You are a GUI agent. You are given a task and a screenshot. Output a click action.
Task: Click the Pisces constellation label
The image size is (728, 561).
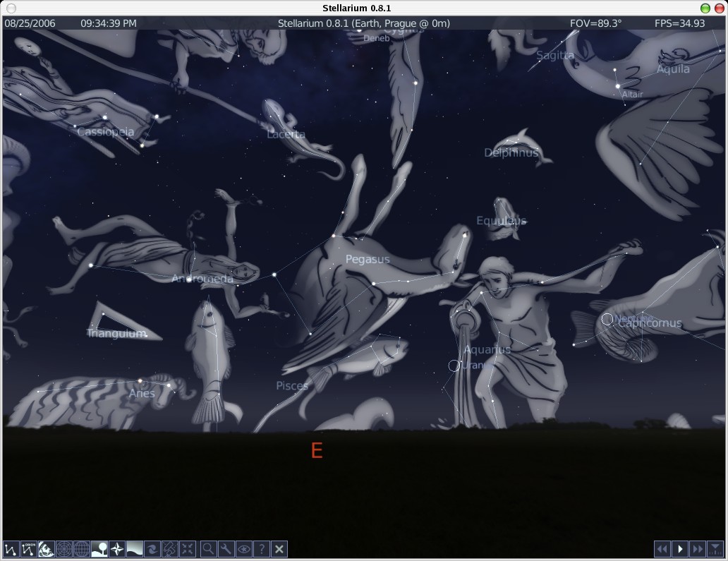click(x=292, y=385)
